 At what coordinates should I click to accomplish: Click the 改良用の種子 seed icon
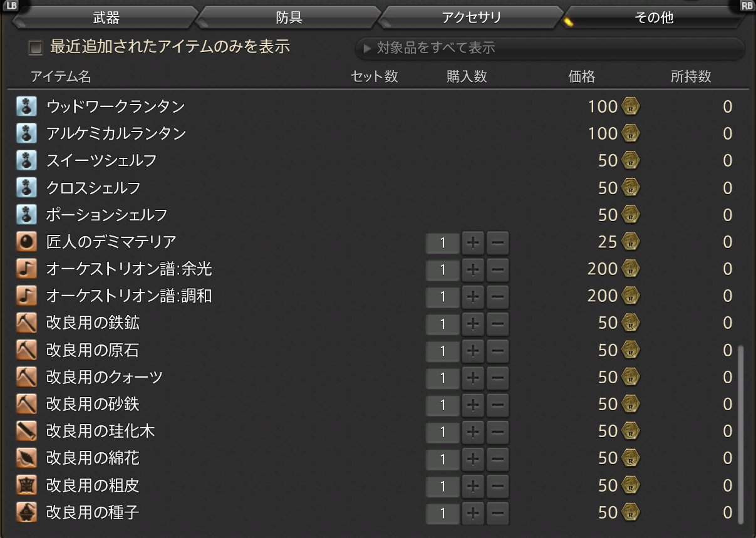pyautogui.click(x=25, y=512)
